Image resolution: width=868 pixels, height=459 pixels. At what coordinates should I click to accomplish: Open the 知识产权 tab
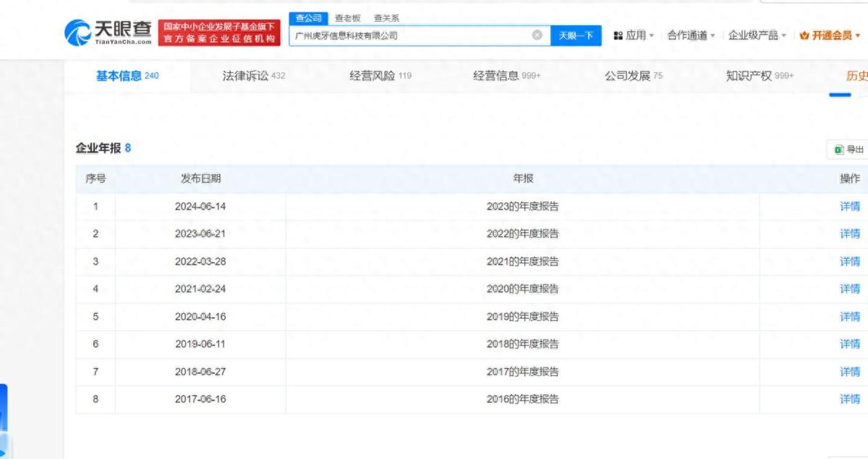pos(759,76)
